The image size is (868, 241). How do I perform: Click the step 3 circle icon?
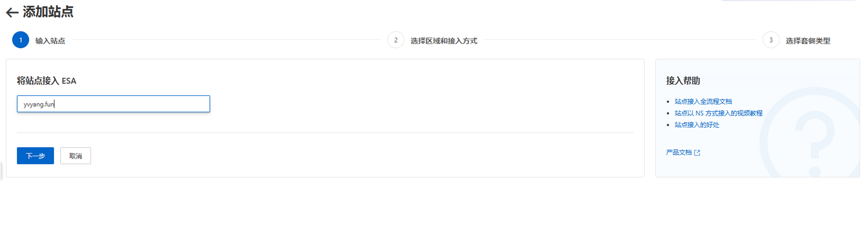click(771, 40)
